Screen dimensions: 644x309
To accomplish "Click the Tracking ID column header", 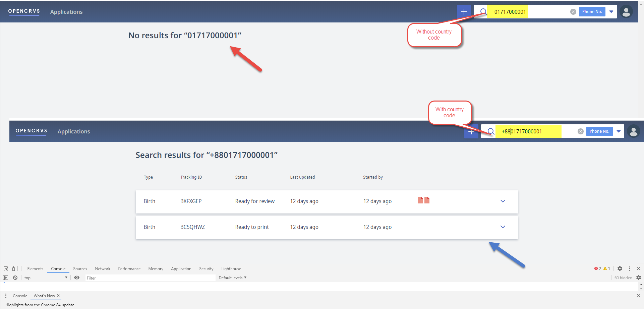I will click(191, 177).
